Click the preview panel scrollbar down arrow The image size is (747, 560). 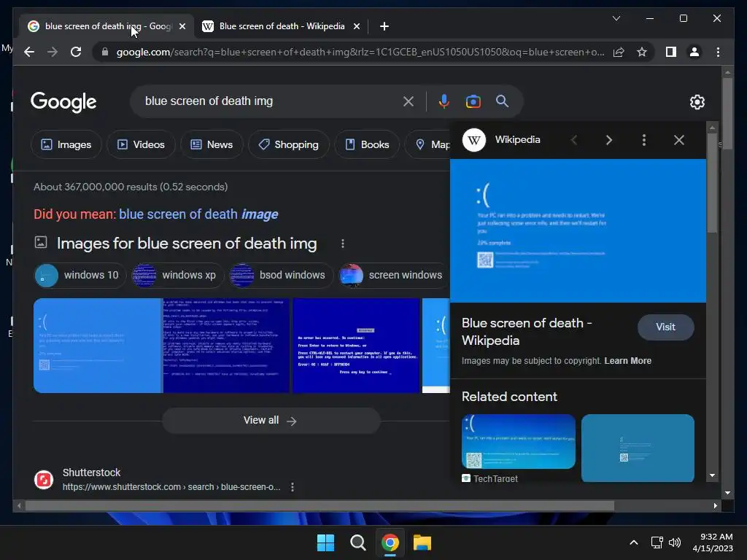[x=712, y=475]
